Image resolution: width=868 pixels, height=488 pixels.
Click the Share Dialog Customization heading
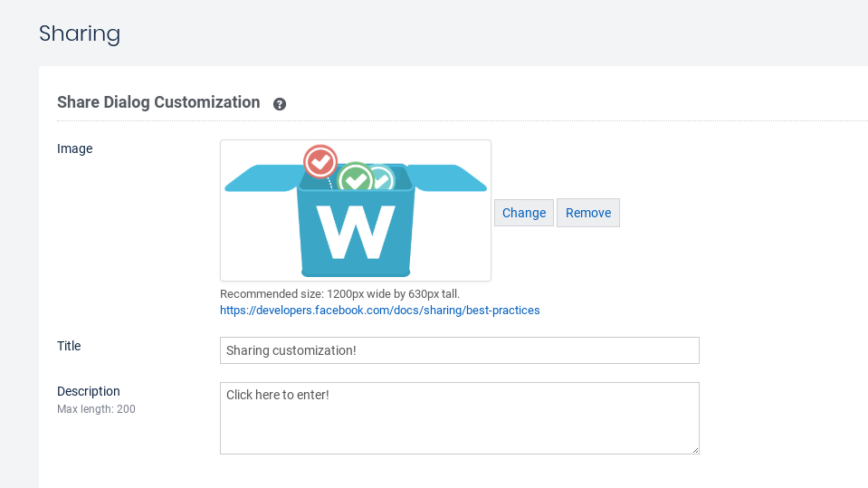pyautogui.click(x=158, y=102)
